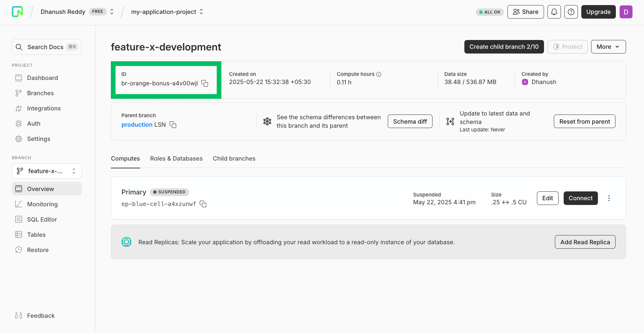The width and height of the screenshot is (644, 333).
Task: Switch to Roles & Databases tab
Action: [x=176, y=159]
